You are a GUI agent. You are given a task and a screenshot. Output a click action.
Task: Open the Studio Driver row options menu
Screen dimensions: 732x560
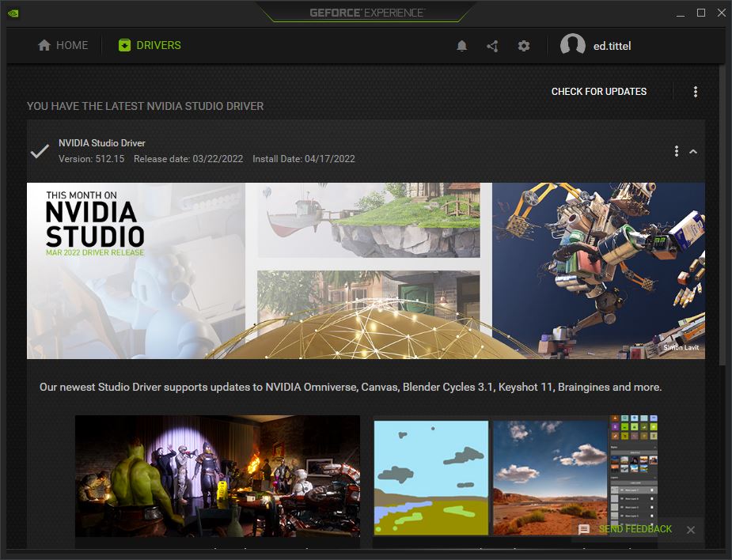[x=677, y=151]
